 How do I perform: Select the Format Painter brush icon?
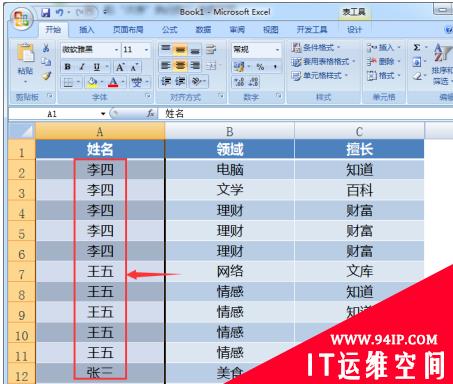(46, 76)
